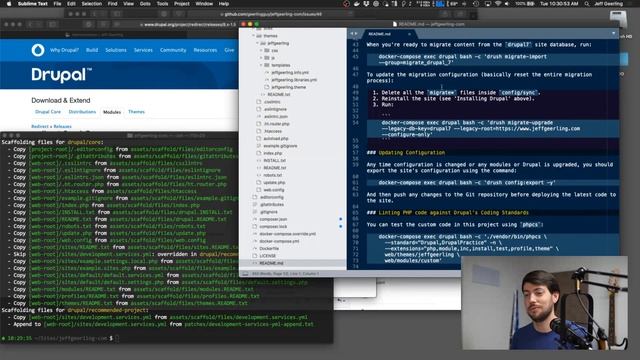640x360 pixels.
Task: Open docker-compose.override.yml in the sidebar
Action: coord(287,234)
